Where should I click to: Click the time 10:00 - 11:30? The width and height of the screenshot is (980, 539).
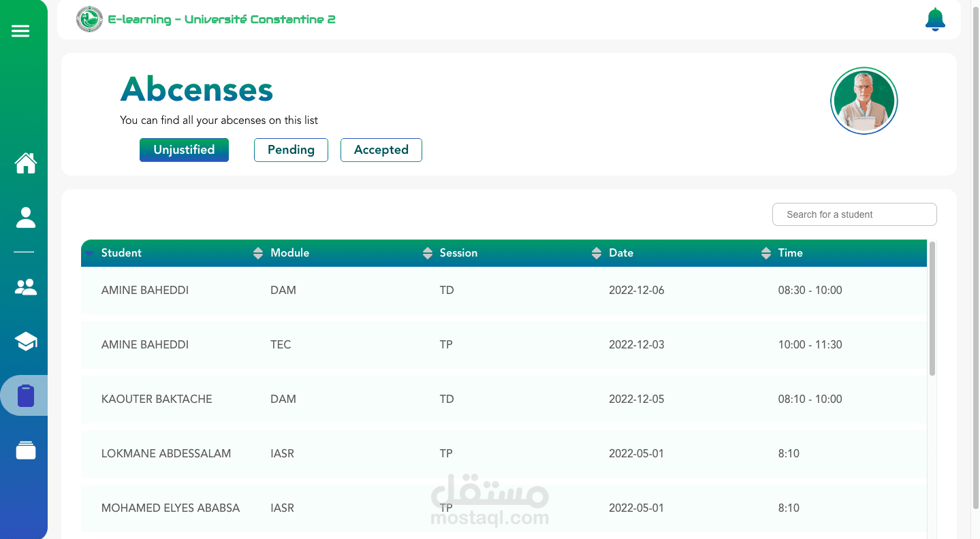(x=810, y=344)
